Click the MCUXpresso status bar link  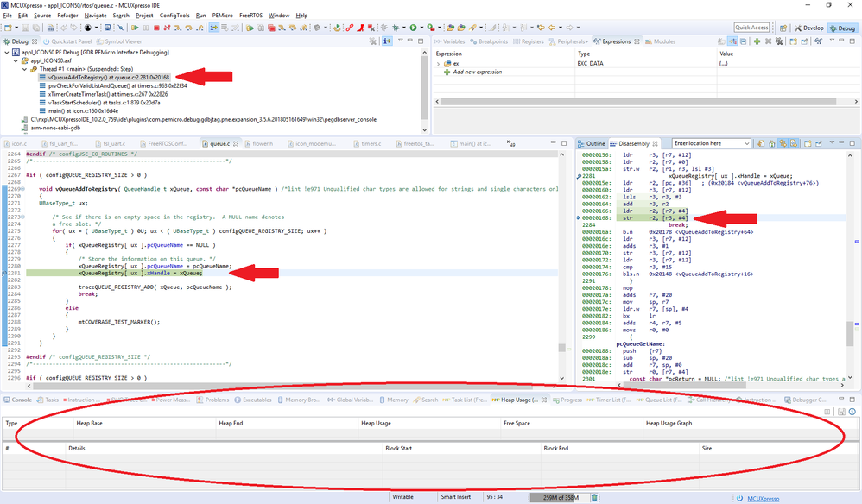763,499
